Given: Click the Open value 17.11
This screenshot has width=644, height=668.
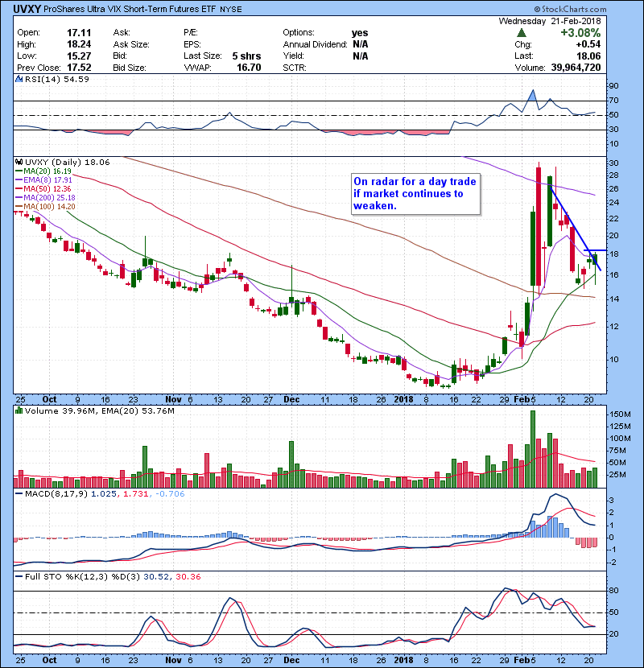Looking at the screenshot, I should [x=79, y=33].
